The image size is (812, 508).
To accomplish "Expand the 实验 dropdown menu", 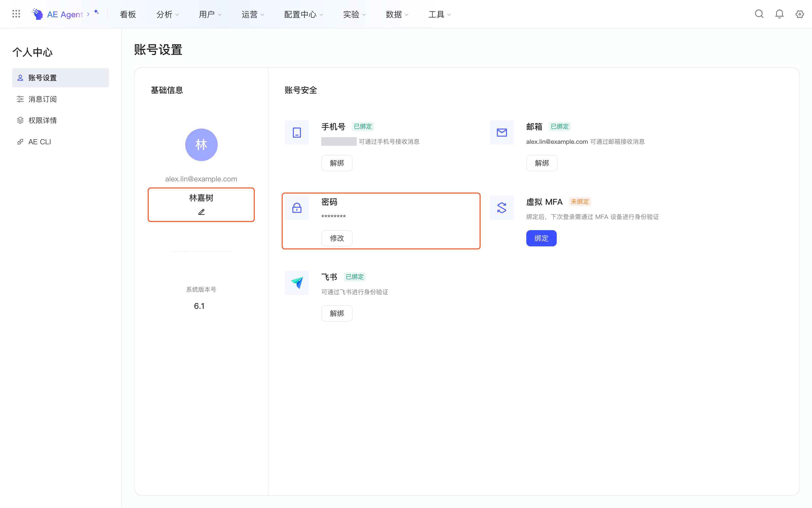I will coord(354,14).
